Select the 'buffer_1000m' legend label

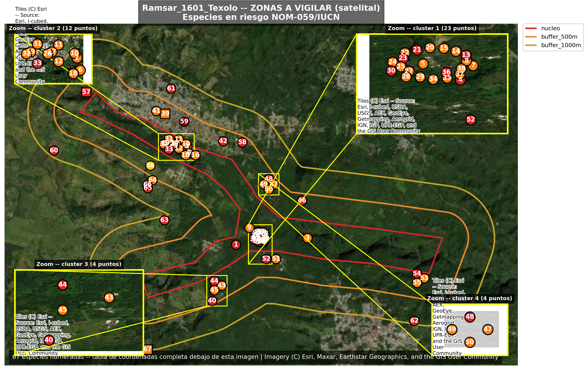tap(561, 45)
